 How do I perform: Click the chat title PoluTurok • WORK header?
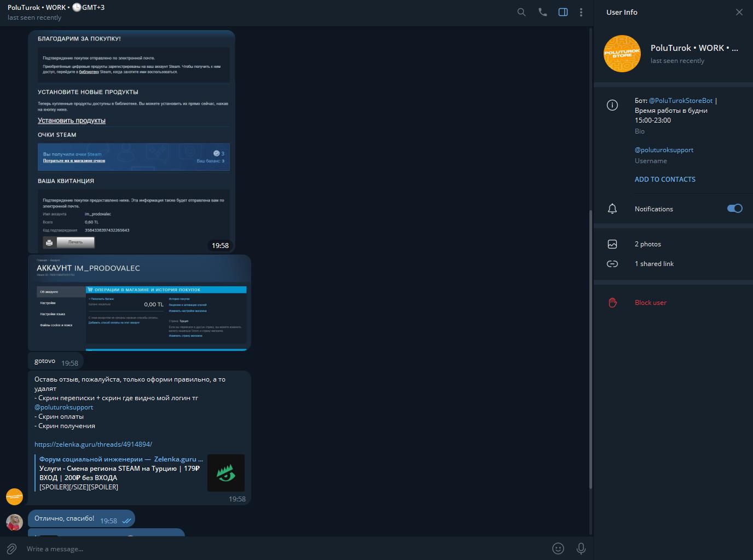pos(56,8)
